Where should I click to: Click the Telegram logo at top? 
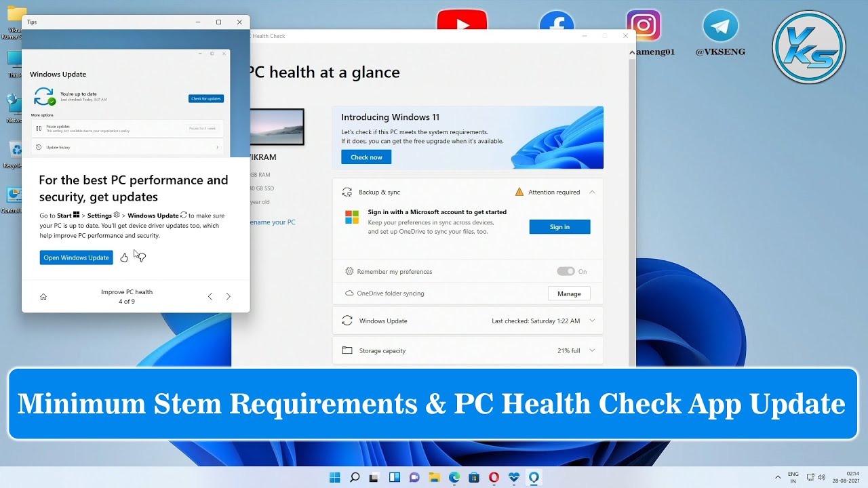coord(720,26)
